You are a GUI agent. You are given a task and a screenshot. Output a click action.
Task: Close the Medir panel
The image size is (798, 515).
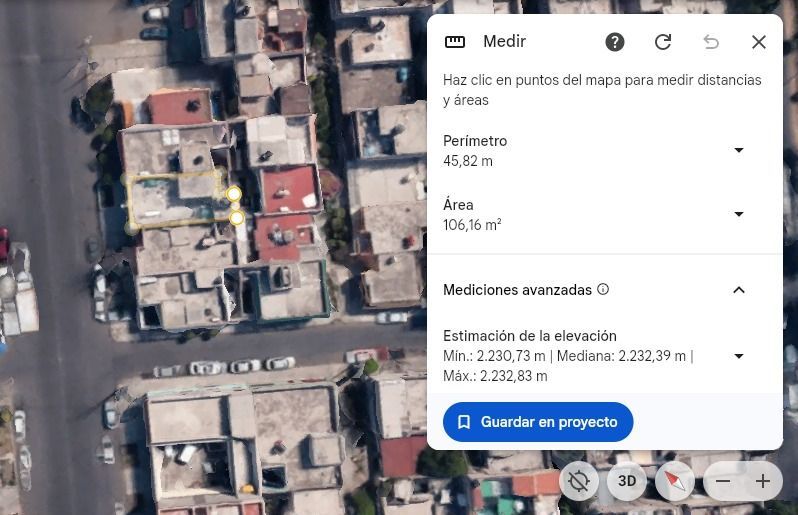[x=759, y=42]
